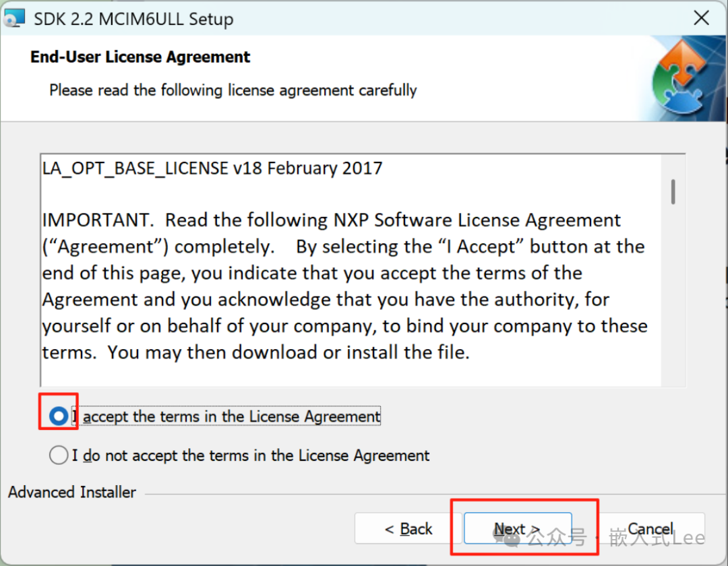Click the 'Please read the following' subtitle text
This screenshot has height=566, width=728.
click(233, 90)
